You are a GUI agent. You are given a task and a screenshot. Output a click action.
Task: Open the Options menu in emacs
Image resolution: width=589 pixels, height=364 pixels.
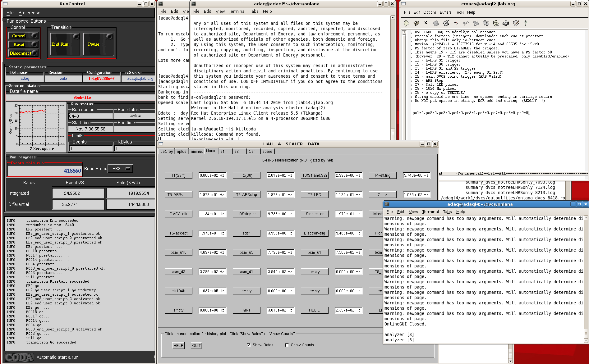tap(430, 12)
